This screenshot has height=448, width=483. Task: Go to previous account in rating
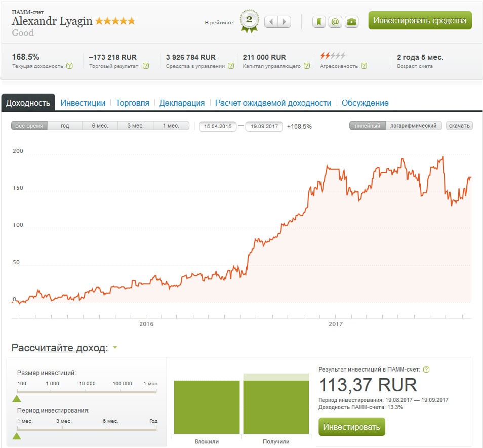(x=271, y=22)
